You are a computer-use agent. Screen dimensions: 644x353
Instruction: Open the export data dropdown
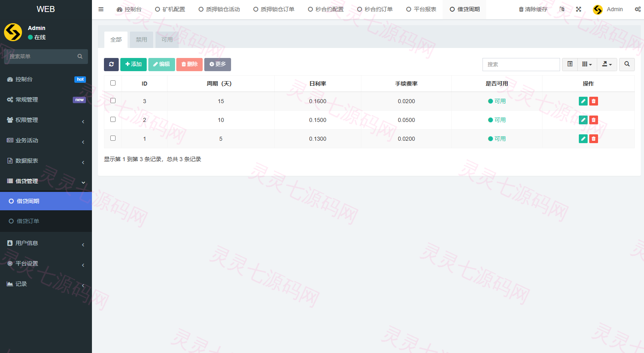pos(607,64)
